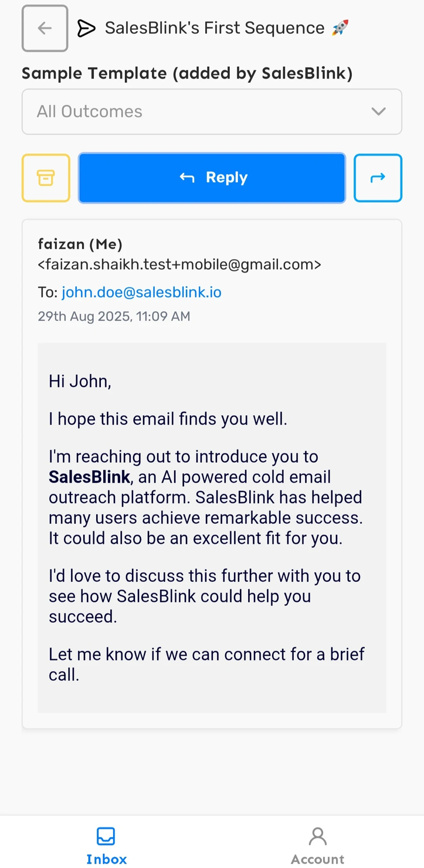Viewport: 424px width, 868px height.
Task: Click the SalesBlink's First Sequence title
Action: 215,28
